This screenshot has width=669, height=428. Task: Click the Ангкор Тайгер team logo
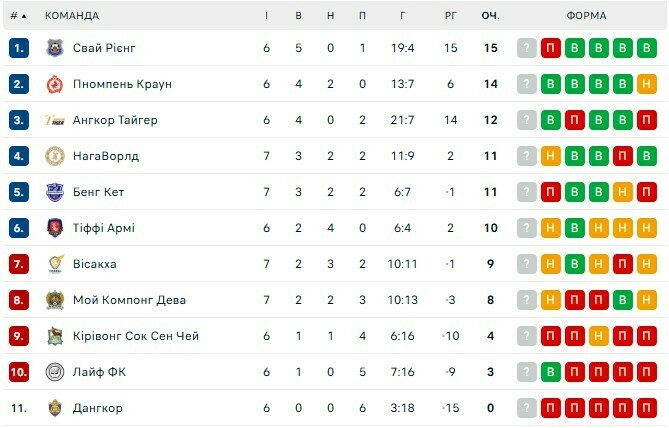click(x=55, y=120)
